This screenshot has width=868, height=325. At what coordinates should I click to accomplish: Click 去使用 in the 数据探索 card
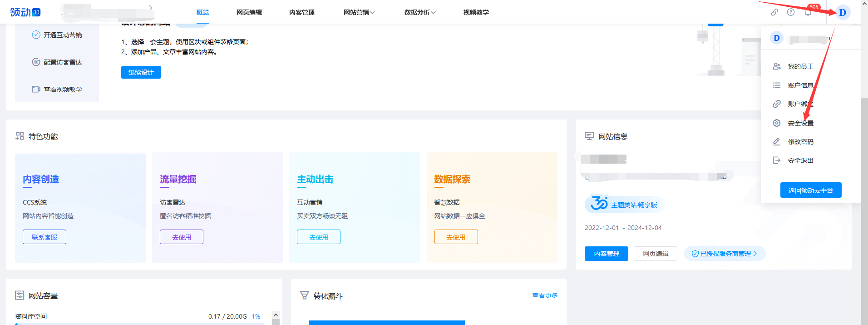[x=456, y=237]
